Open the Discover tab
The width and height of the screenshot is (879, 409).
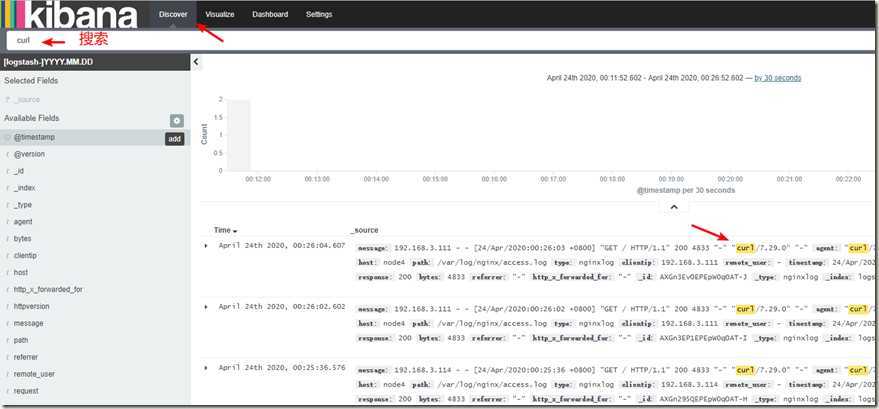click(x=173, y=15)
